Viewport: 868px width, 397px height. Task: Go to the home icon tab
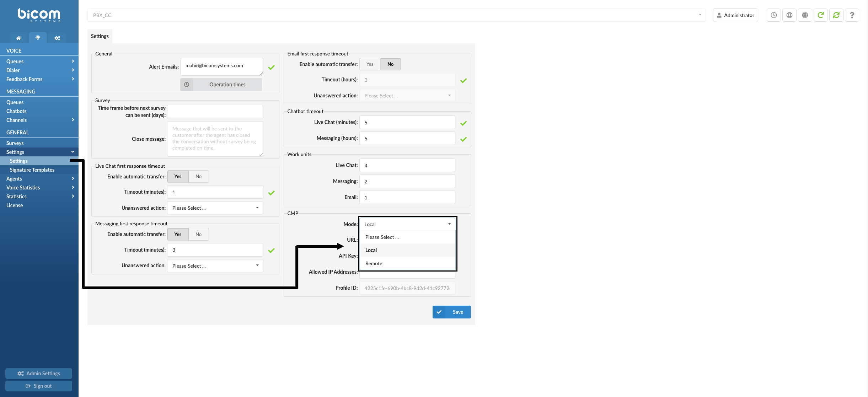pos(18,38)
